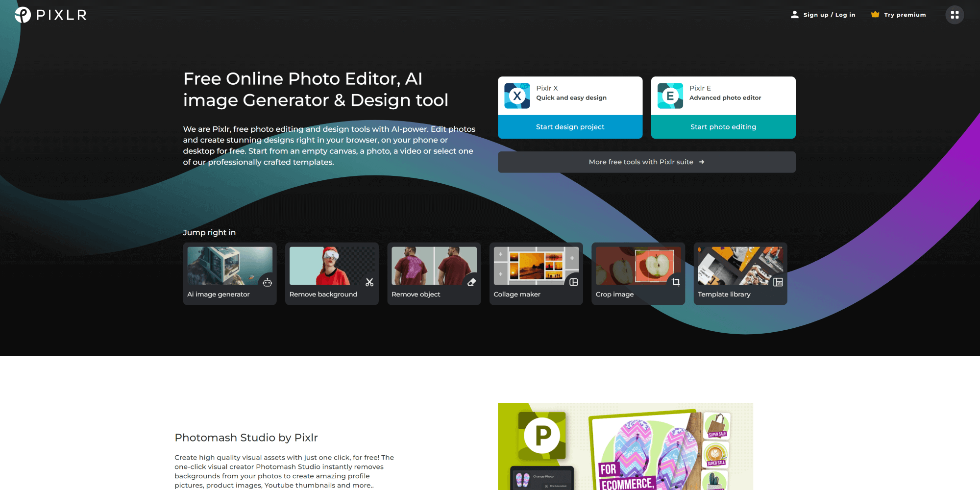
Task: Click the Photomash P logo icon
Action: tap(542, 435)
